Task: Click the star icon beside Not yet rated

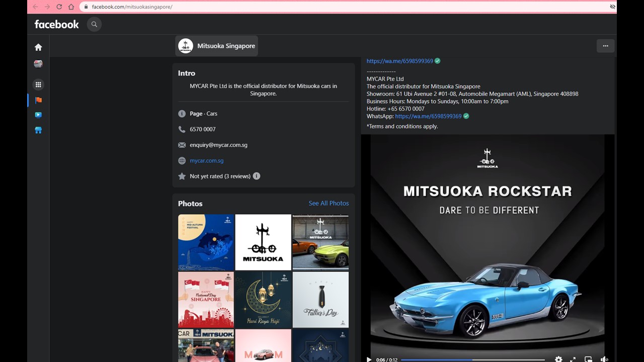Action: 182,176
